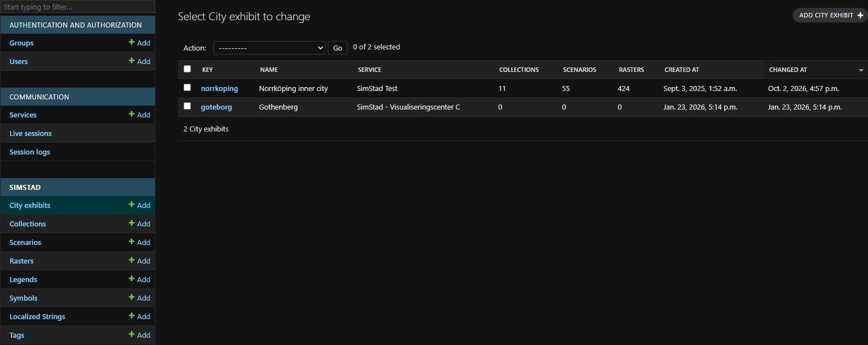Image resolution: width=868 pixels, height=345 pixels.
Task: Open the Legends link in sidebar
Action: (23, 280)
